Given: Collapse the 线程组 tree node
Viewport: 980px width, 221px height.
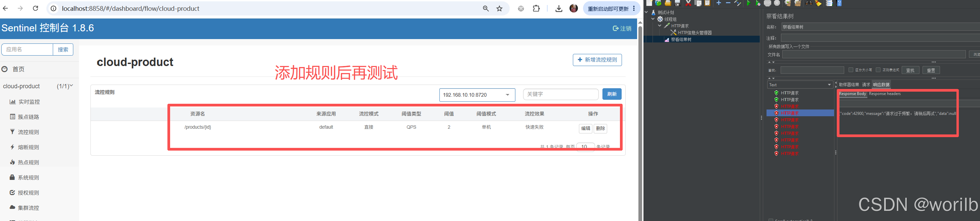Looking at the screenshot, I should click(653, 19).
